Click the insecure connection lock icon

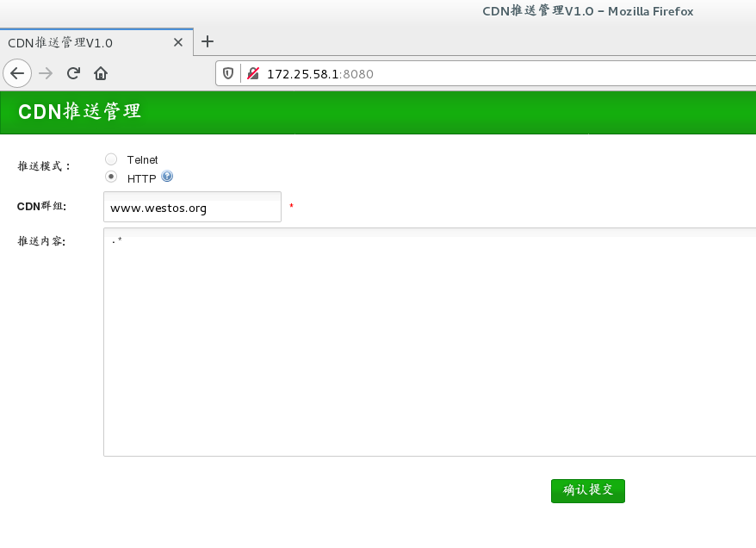click(252, 73)
